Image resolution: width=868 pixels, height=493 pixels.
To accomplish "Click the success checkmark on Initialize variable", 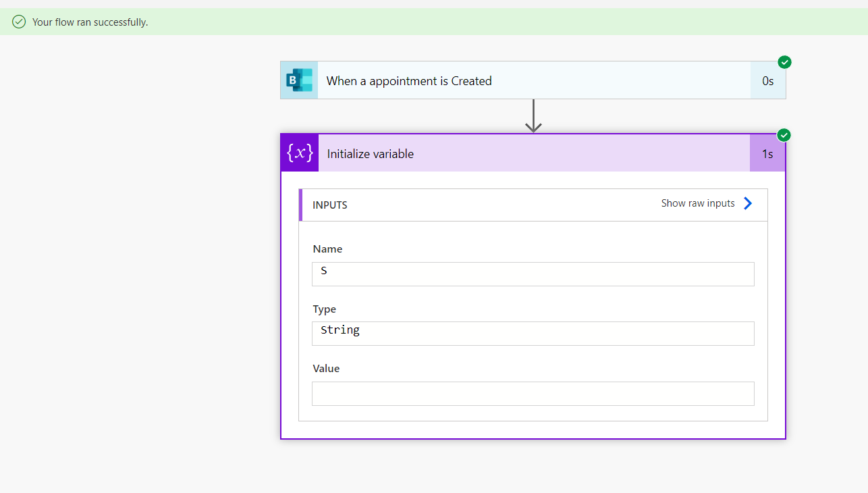I will [x=784, y=134].
